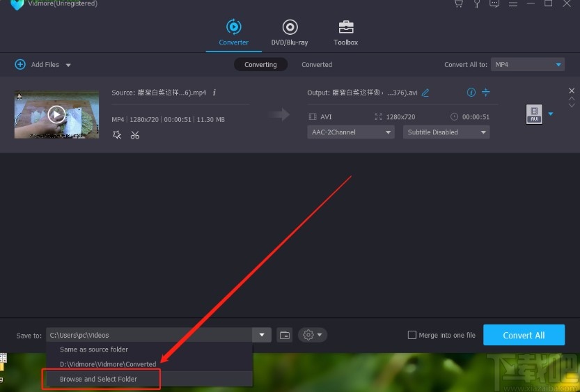This screenshot has height=392, width=580.
Task: Open the Convert All to MP4 dropdown
Action: point(528,64)
